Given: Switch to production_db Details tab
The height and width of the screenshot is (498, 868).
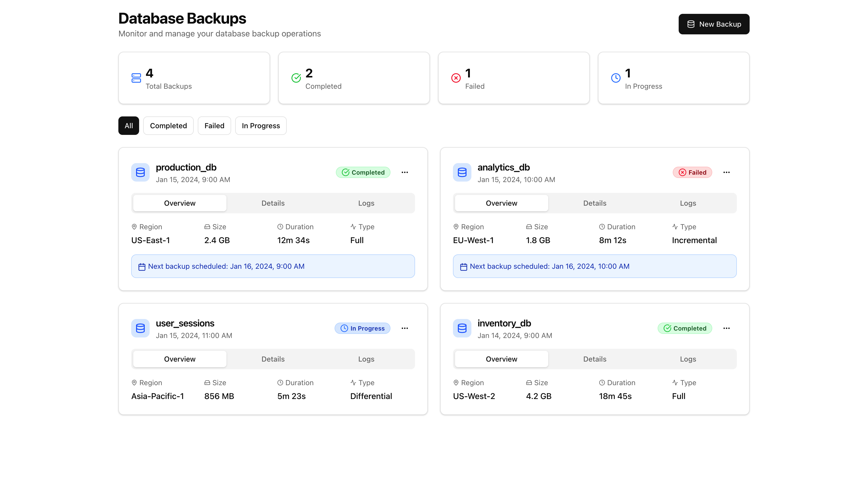Looking at the screenshot, I should tap(273, 203).
